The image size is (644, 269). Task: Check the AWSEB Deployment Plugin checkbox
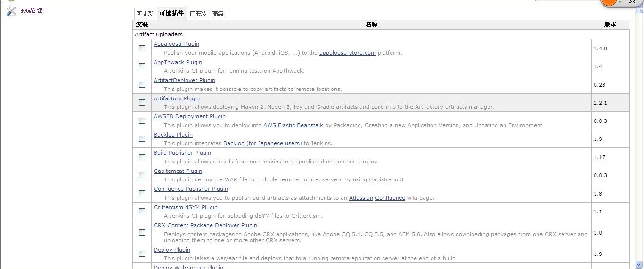point(142,121)
